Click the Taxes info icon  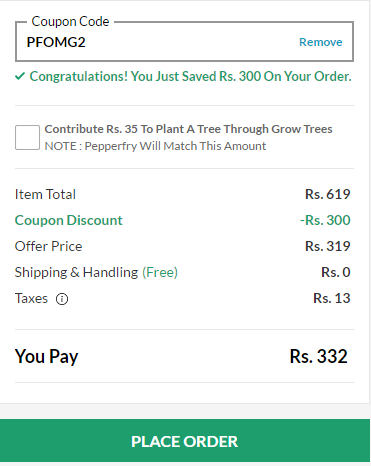click(62, 299)
